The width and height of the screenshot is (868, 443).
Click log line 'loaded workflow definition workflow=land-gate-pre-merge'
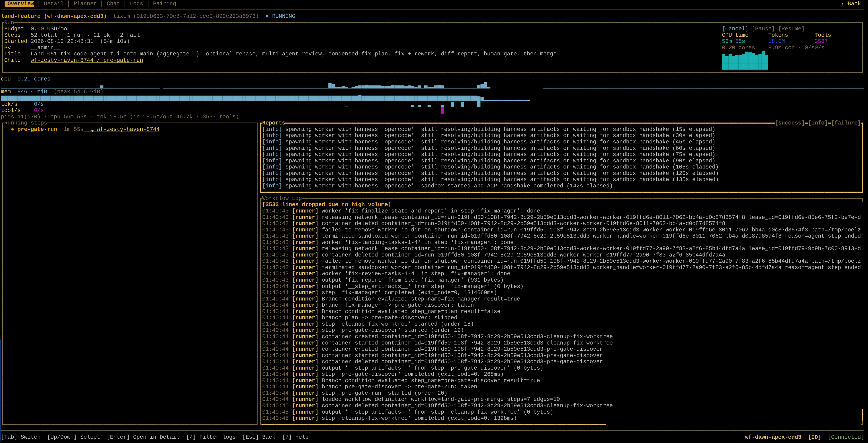pos(411,399)
